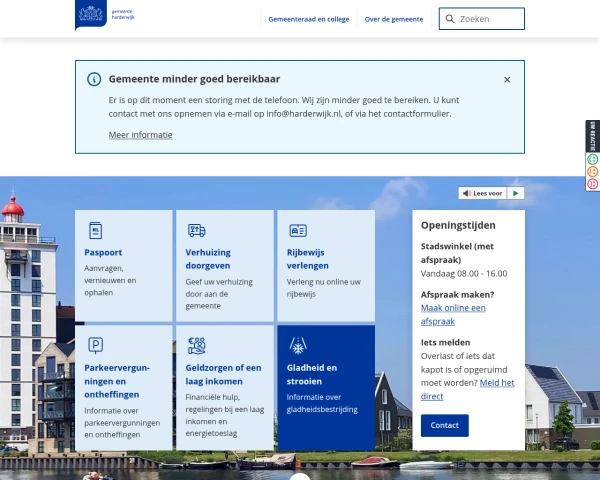
Task: Open Rijbewijs verlengen heading link
Action: [308, 259]
